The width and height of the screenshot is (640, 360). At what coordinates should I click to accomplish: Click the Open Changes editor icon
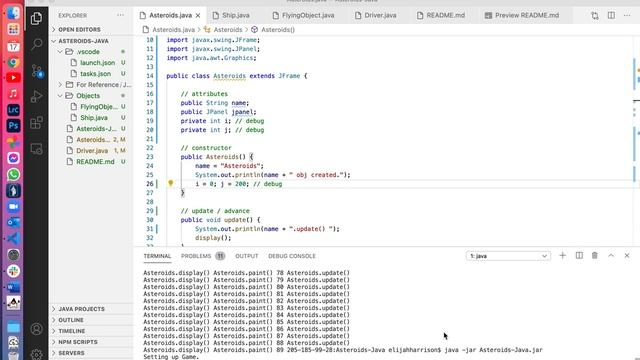(595, 16)
